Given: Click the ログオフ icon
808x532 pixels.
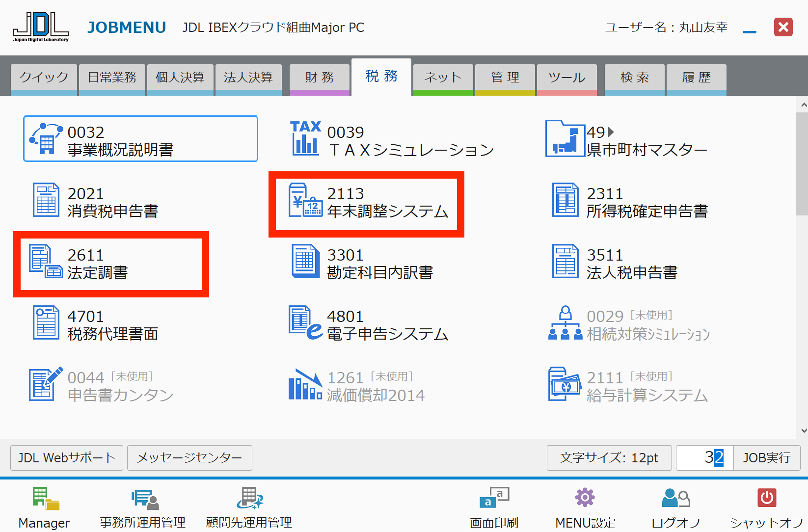Looking at the screenshot, I should click(676, 498).
